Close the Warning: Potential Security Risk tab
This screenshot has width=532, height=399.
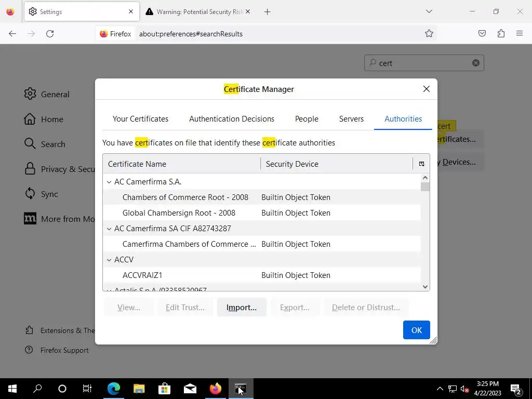pyautogui.click(x=248, y=11)
